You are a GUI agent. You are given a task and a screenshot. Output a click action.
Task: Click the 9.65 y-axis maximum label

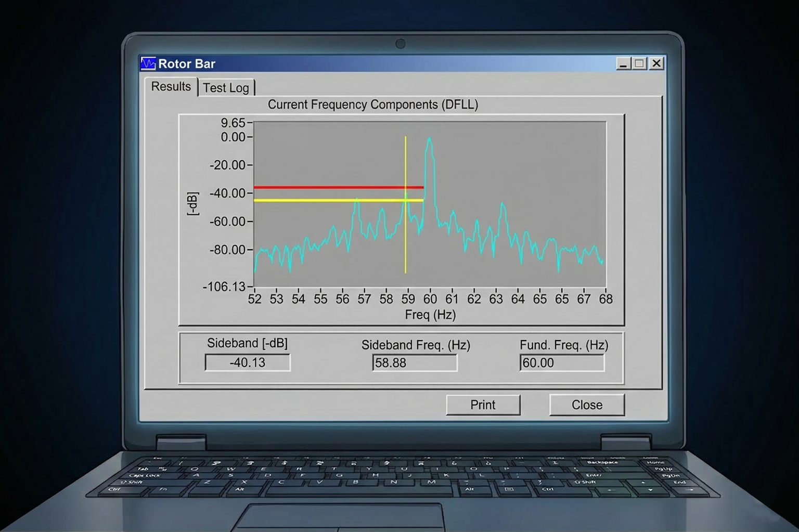233,123
